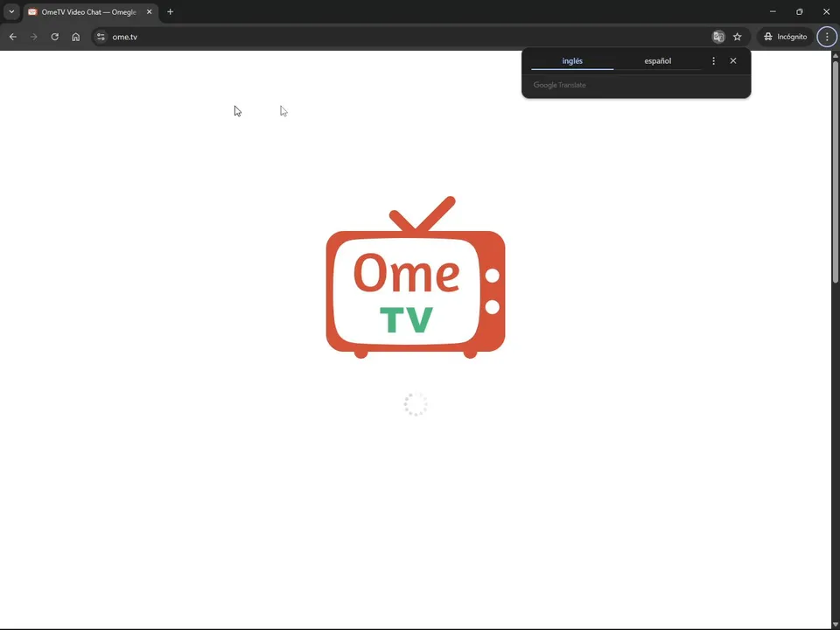The width and height of the screenshot is (840, 630).
Task: Close the Google Translate popup
Action: (x=733, y=61)
